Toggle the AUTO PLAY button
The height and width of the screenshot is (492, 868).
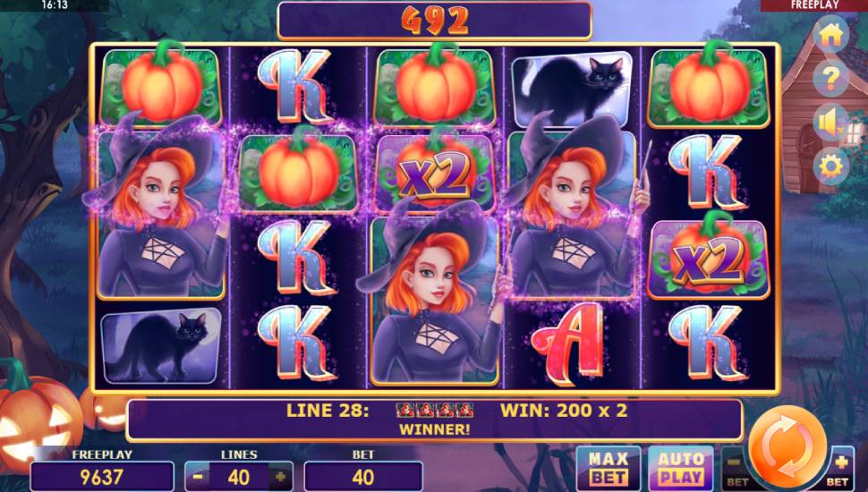(680, 468)
